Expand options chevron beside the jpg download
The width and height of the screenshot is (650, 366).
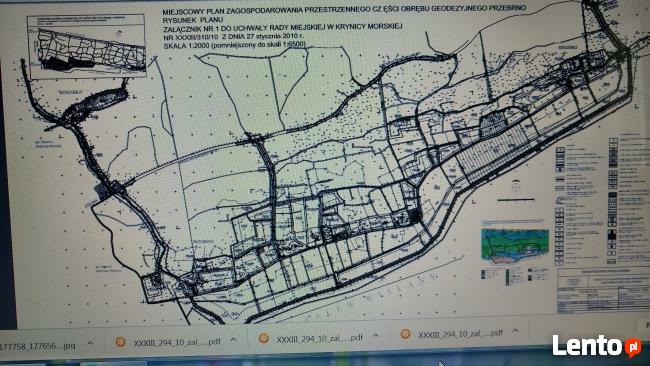(x=90, y=344)
